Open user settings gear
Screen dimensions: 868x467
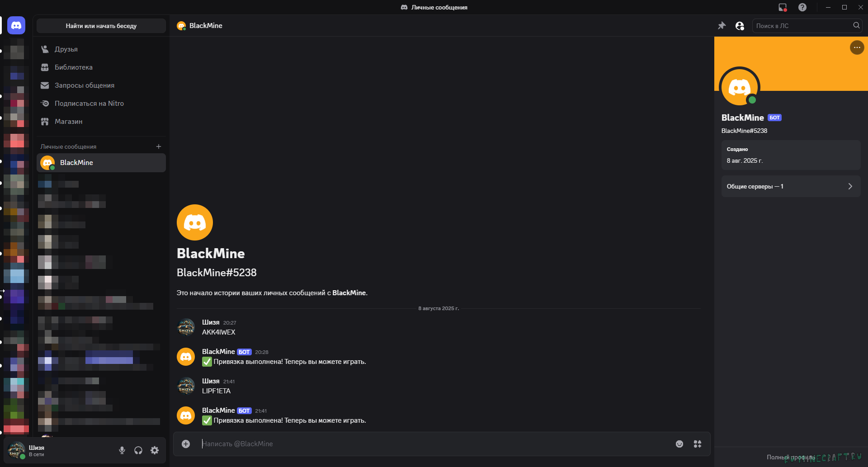pyautogui.click(x=155, y=450)
